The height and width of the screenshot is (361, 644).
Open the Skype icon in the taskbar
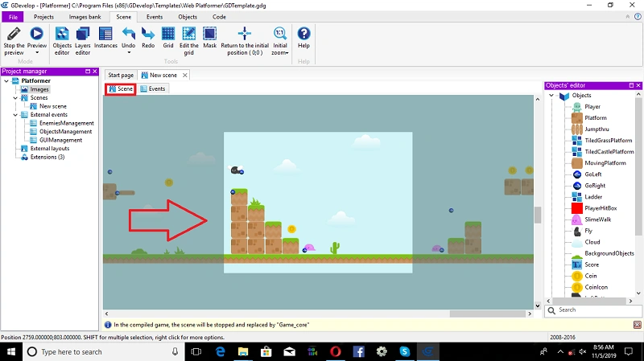point(405,351)
